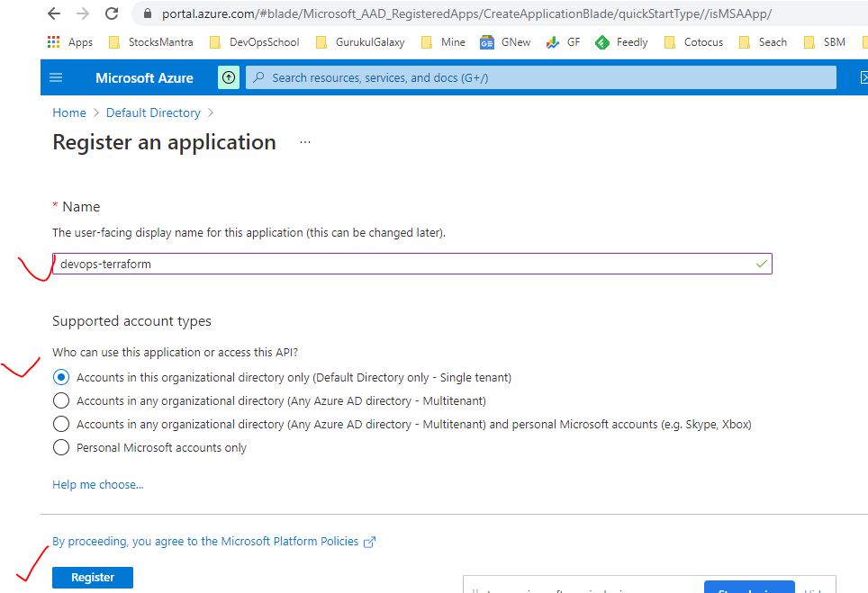
Task: Go to Home breadcrumb
Action: pos(69,113)
